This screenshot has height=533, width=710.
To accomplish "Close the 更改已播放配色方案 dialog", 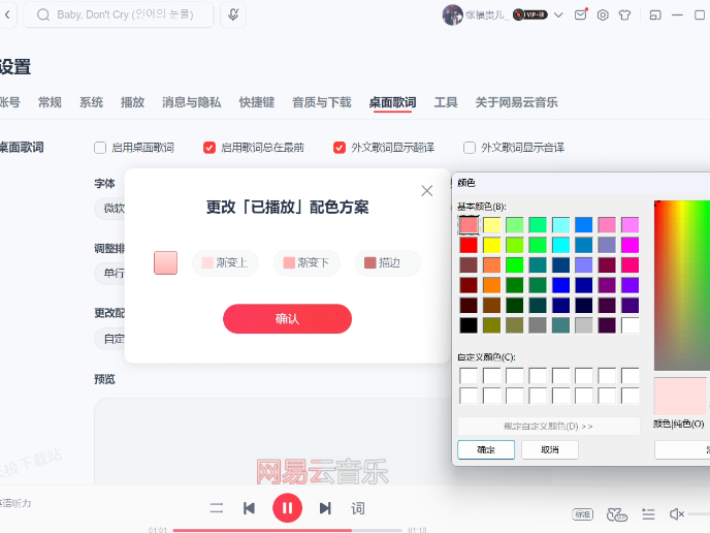I will pyautogui.click(x=427, y=191).
